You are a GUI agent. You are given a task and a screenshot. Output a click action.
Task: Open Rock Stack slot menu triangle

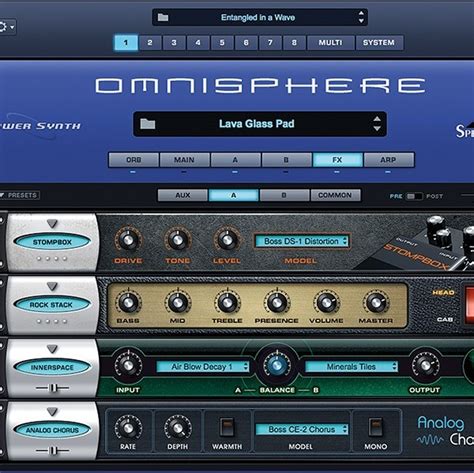click(x=52, y=286)
